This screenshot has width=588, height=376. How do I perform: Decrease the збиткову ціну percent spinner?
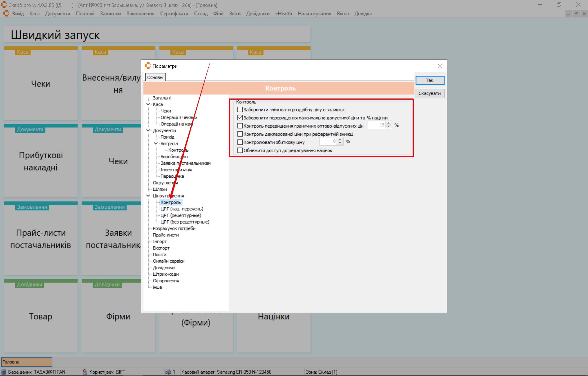pyautogui.click(x=340, y=143)
